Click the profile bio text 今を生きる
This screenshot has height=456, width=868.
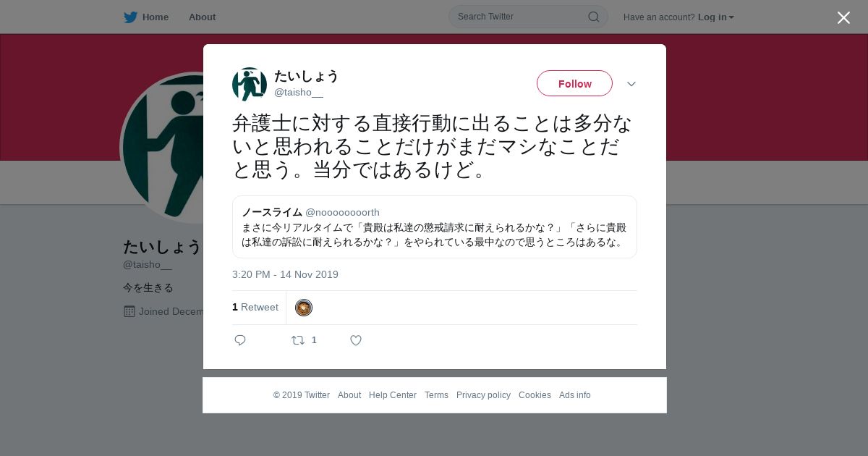click(x=148, y=287)
